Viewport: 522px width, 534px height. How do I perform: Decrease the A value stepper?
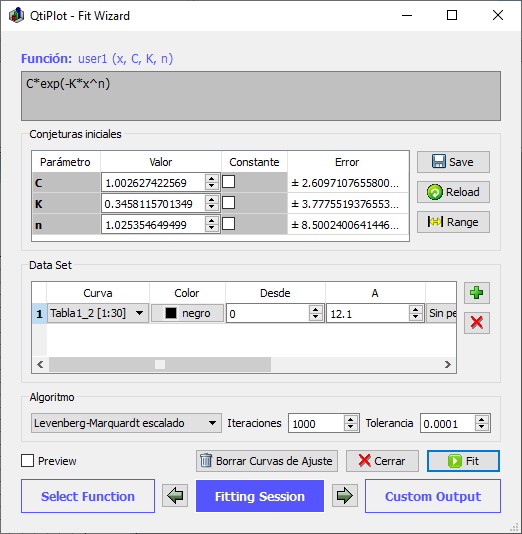[x=415, y=317]
